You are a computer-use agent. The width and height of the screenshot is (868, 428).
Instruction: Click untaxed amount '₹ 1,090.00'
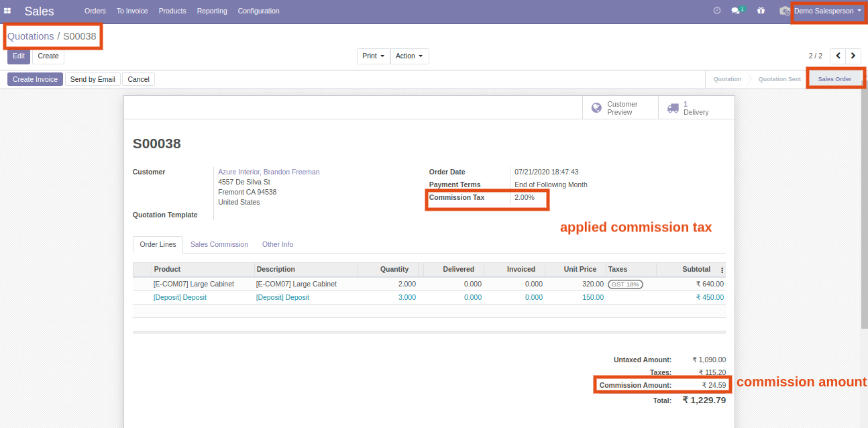pos(709,360)
